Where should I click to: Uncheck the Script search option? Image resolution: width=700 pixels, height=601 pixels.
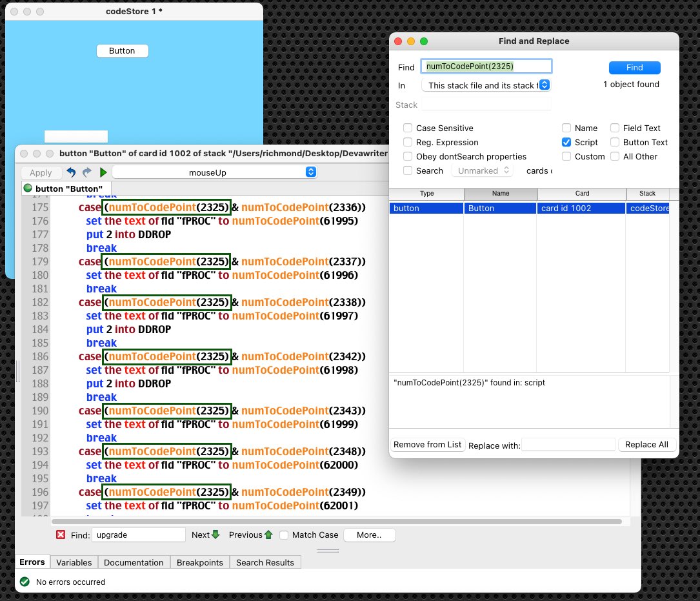click(566, 143)
